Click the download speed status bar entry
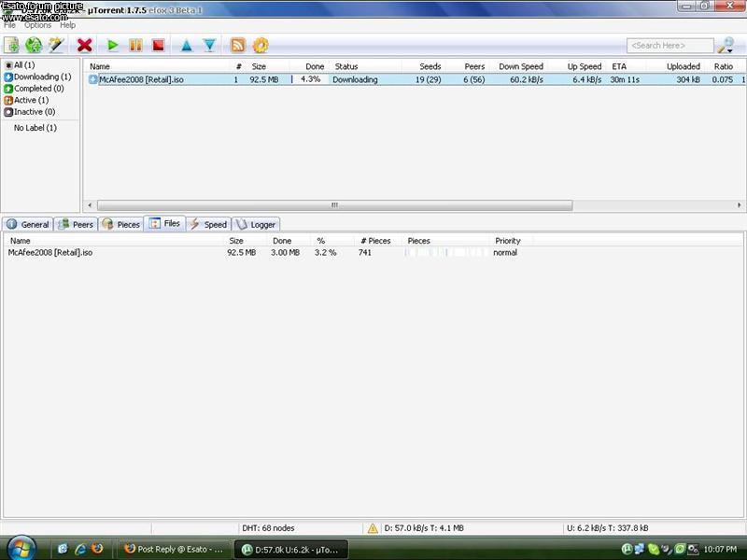Screen dimensions: 747x560 [424, 528]
